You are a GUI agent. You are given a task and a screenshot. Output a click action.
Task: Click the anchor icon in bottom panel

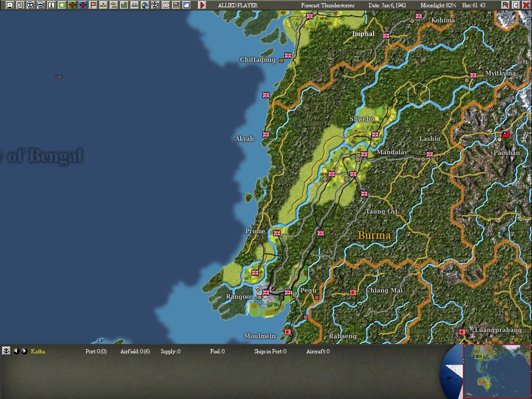tap(6, 351)
